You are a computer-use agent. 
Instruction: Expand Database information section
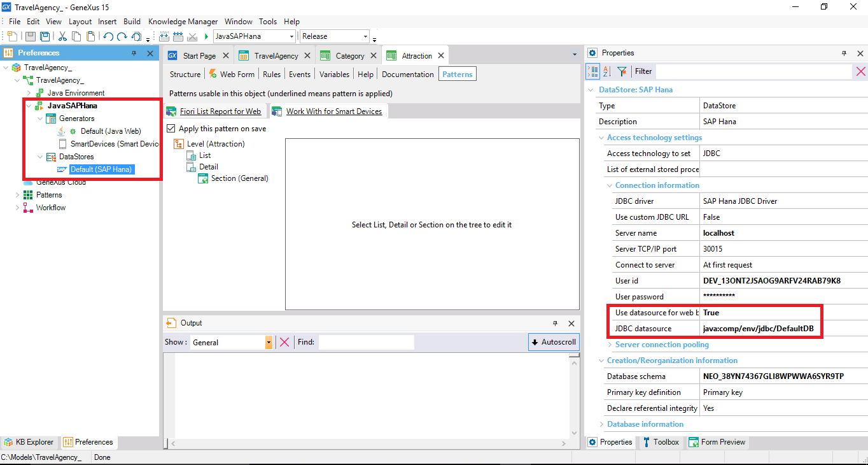[x=602, y=424]
